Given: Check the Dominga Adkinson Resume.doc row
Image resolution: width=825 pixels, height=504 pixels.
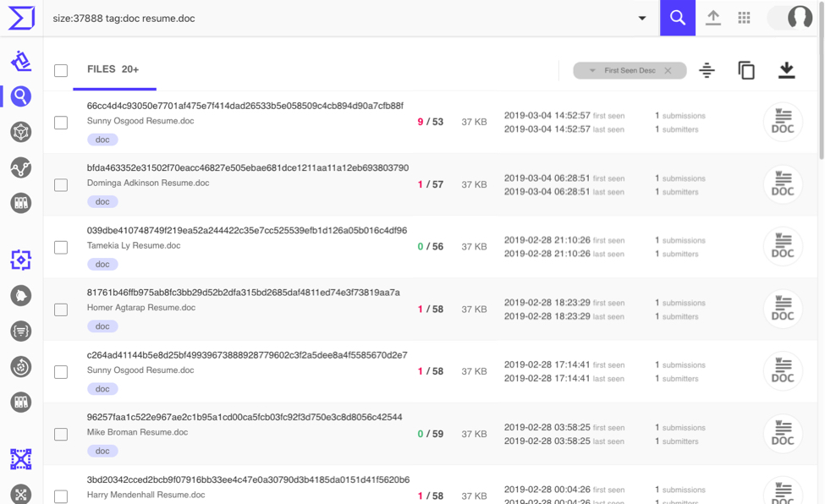Looking at the screenshot, I should point(61,185).
